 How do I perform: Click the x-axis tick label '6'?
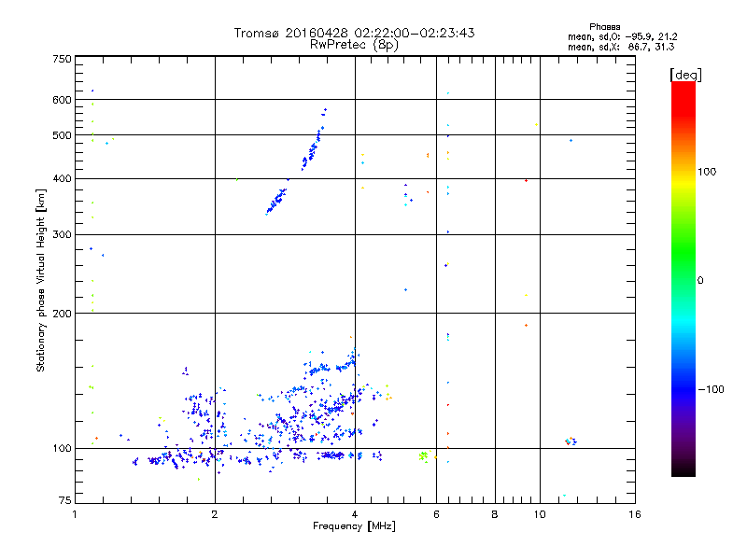click(436, 514)
